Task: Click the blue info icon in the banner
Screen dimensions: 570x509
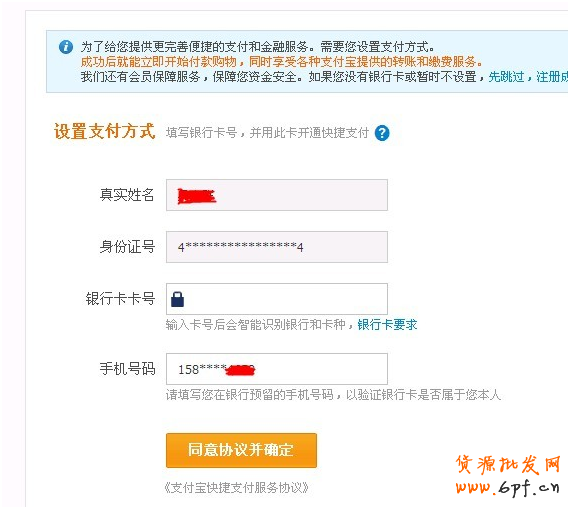Action: (x=66, y=47)
